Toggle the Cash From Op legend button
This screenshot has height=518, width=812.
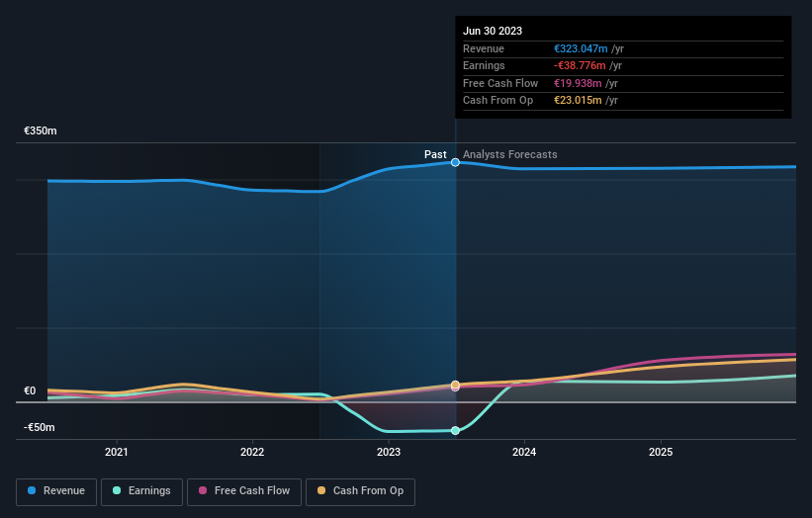coord(360,491)
